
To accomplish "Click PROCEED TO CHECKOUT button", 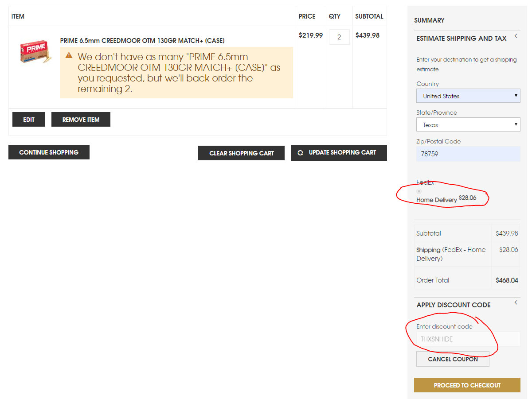I will pos(467,385).
